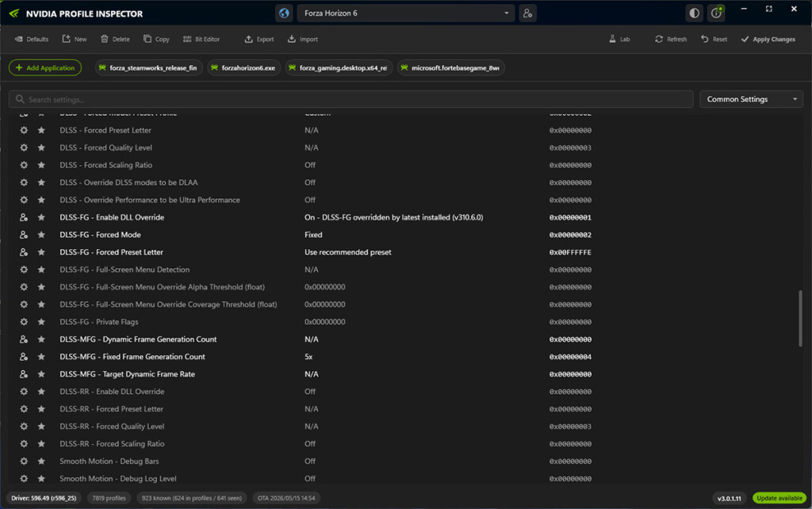Reset the profile changes
The image size is (812, 509).
coord(714,40)
